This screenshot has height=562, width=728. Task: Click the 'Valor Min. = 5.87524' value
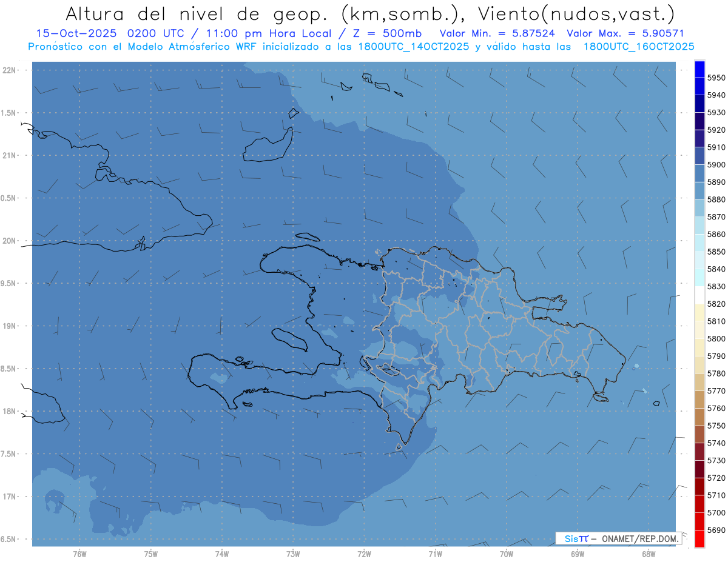click(497, 33)
